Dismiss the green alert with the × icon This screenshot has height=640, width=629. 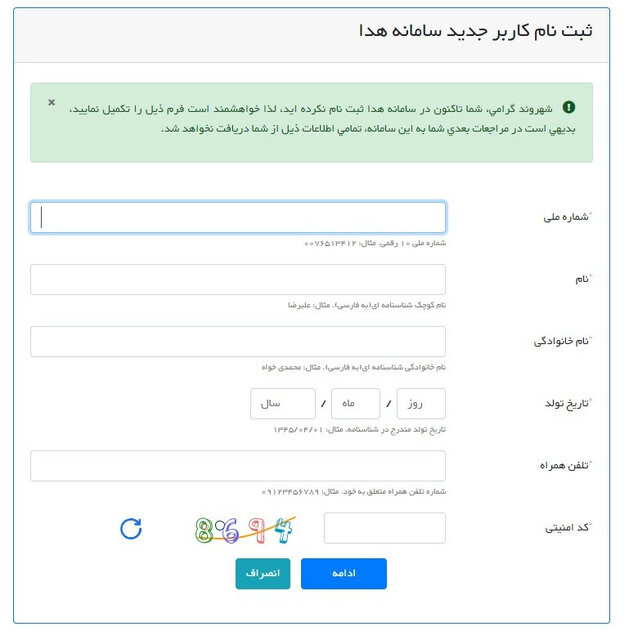(52, 103)
